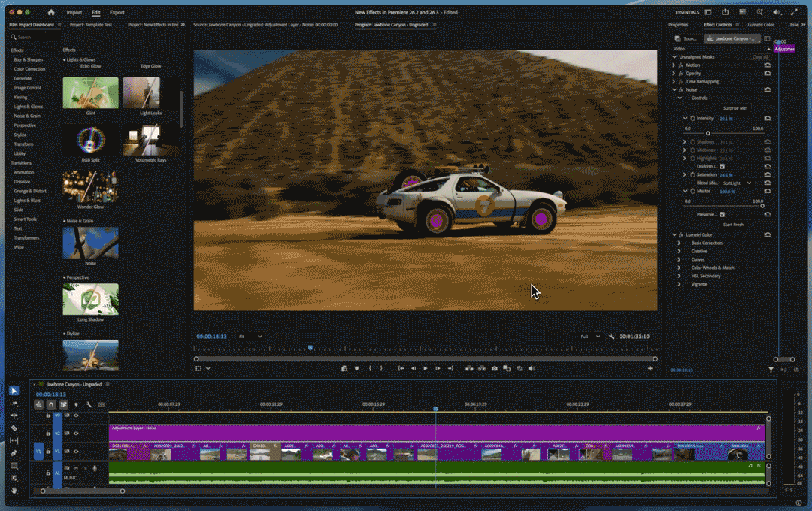
Task: Toggle the Preserve checkbox in Noise controls
Action: click(x=722, y=214)
